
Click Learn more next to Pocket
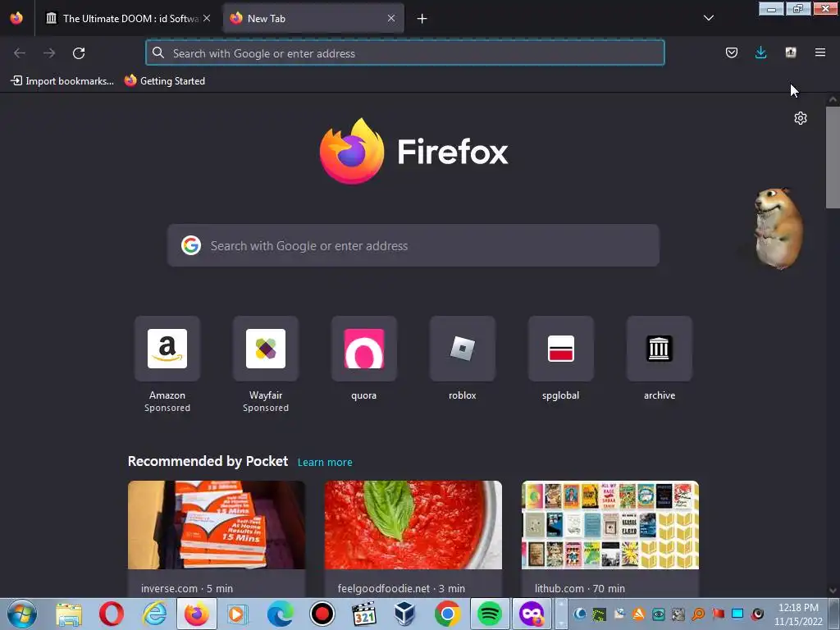[325, 463]
